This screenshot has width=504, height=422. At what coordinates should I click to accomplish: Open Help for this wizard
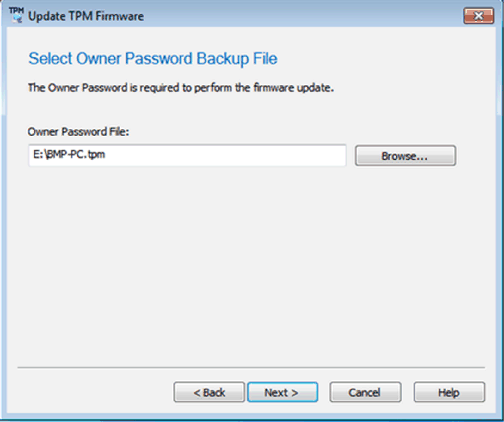[x=449, y=392]
